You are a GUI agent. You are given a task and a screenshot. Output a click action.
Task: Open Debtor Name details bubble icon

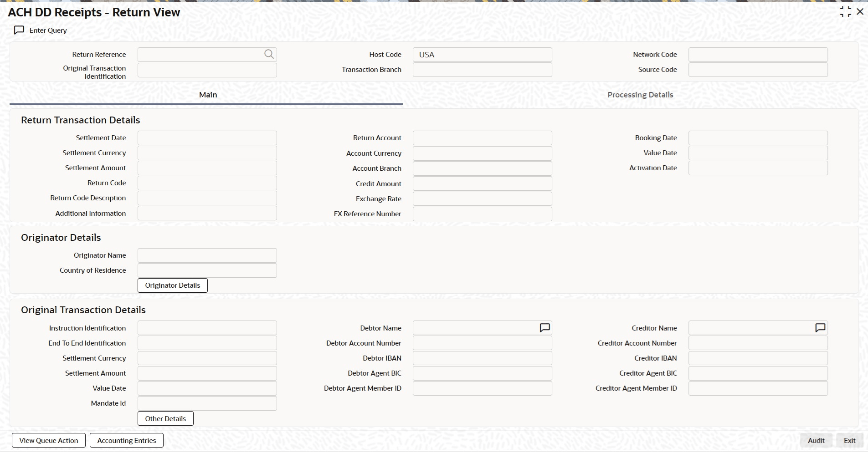click(544, 328)
